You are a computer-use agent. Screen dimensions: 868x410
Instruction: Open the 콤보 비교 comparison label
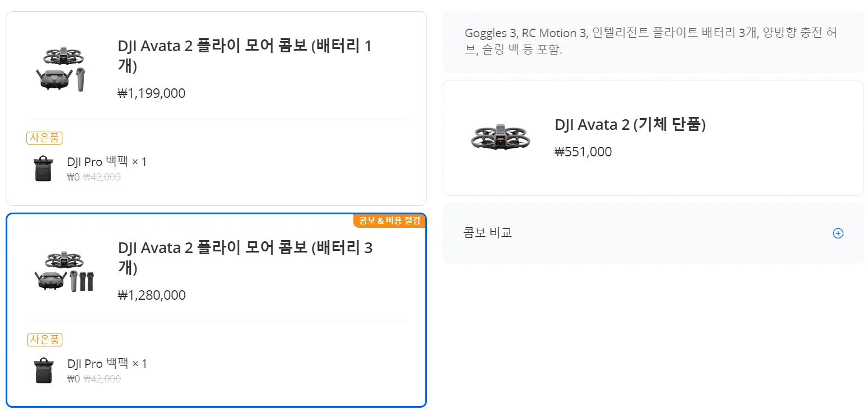click(488, 233)
